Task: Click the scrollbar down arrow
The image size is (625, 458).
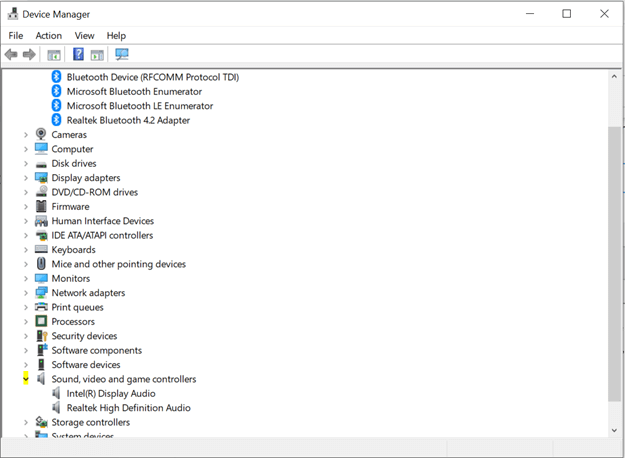Action: pos(614,430)
